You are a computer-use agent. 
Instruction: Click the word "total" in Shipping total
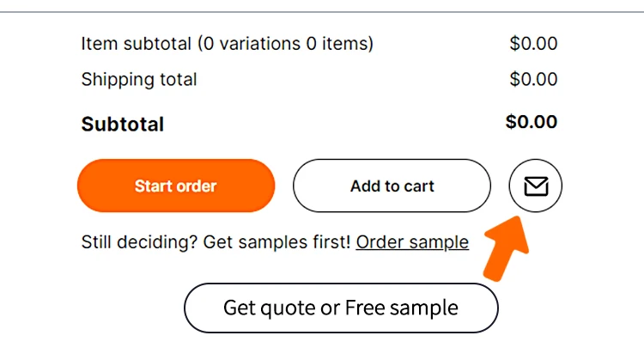point(176,80)
